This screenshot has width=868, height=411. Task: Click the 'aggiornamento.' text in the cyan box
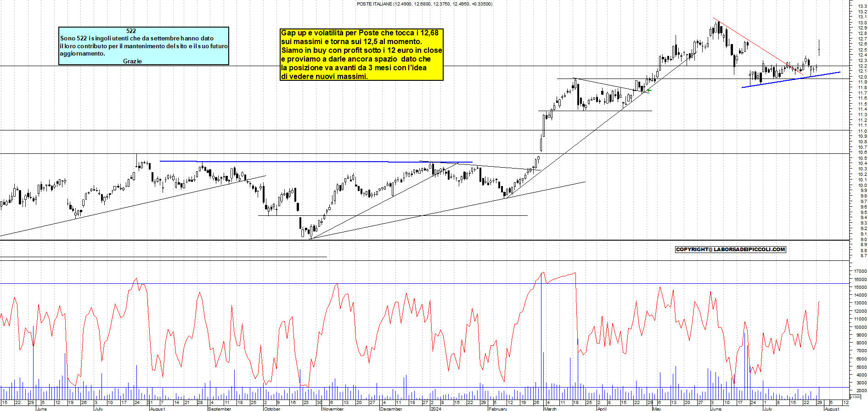point(82,54)
